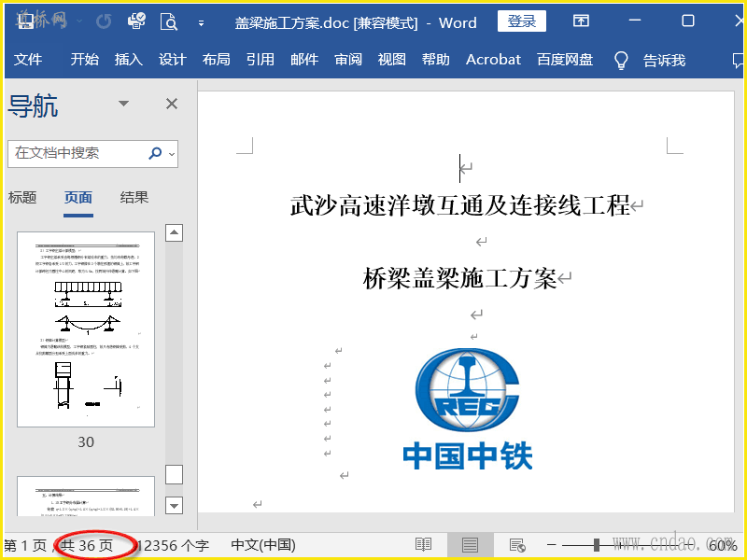This screenshot has height=560, width=747.
Task: Click the subtitle 桥梁盖梁施工方案
Action: pyautogui.click(x=459, y=278)
